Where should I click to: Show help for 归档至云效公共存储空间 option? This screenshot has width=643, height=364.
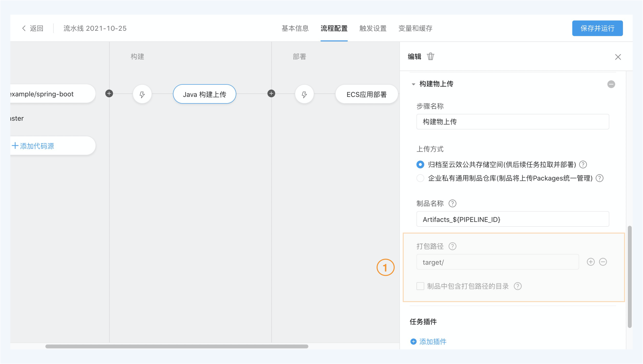tap(583, 165)
